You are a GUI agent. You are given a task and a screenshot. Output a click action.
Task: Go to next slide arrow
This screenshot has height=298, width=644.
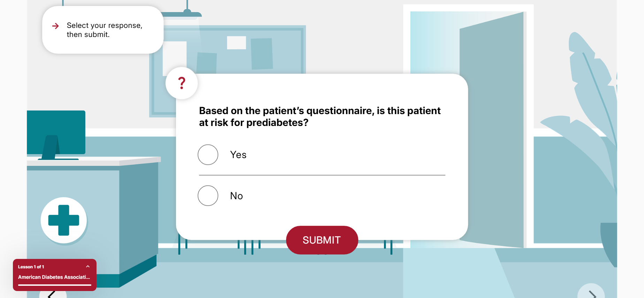click(592, 293)
